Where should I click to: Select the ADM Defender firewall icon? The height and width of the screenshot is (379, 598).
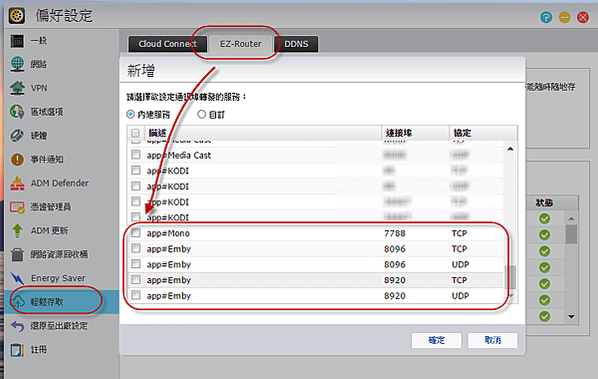point(17,183)
